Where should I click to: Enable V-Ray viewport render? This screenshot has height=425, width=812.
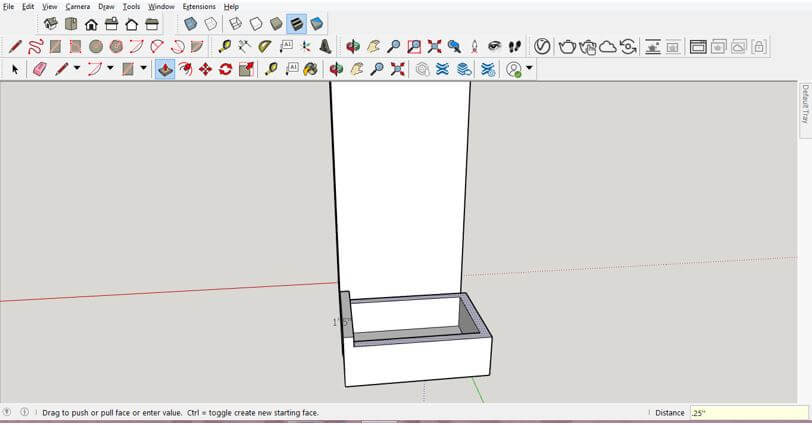pyautogui.click(x=652, y=47)
